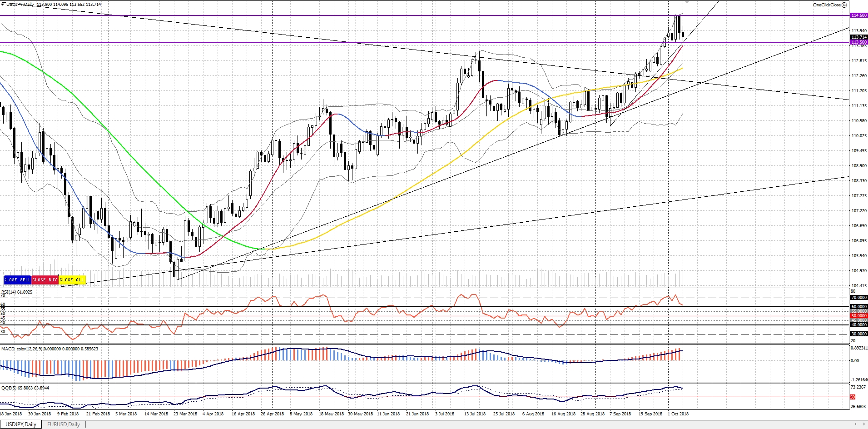Click the 1 Oct 2018 date on time axis

678,414
